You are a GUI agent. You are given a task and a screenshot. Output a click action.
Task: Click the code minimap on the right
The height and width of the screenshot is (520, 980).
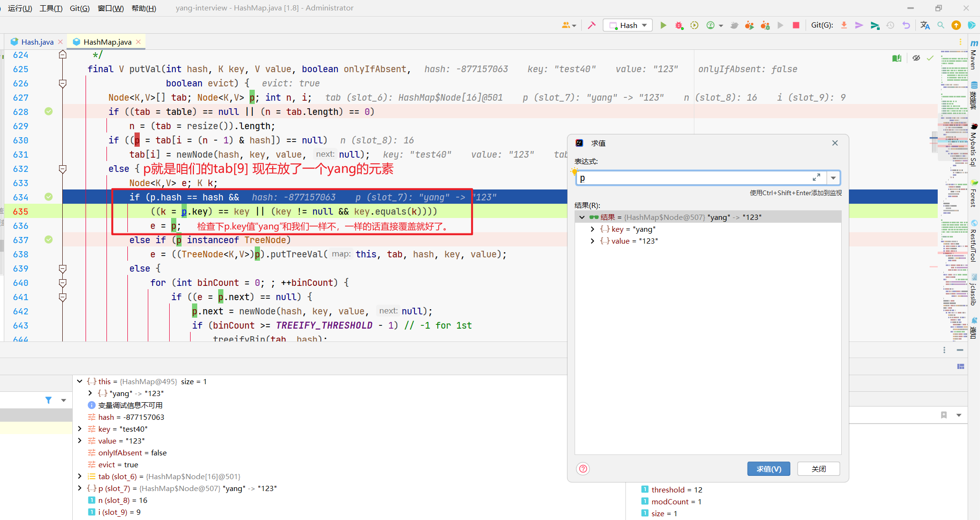(953, 195)
